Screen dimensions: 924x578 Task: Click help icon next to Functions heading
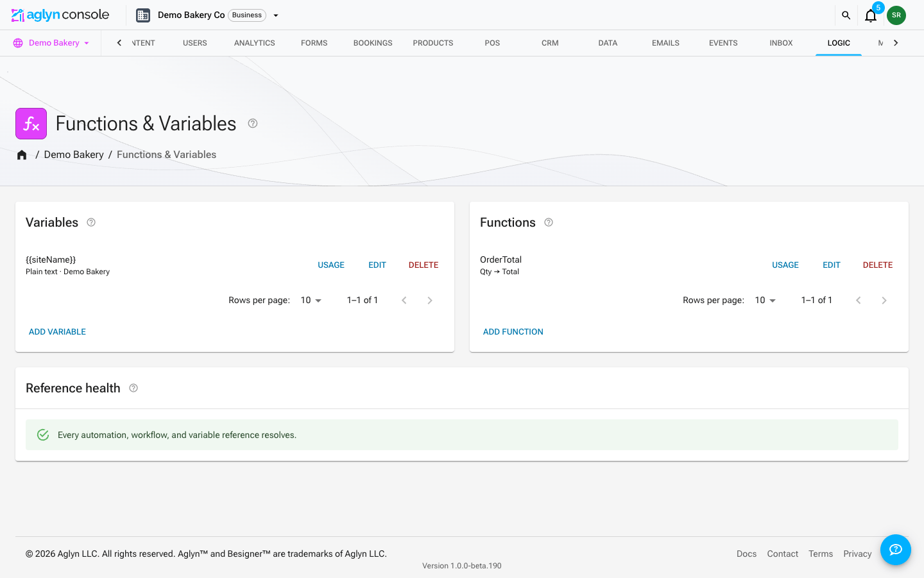(549, 222)
